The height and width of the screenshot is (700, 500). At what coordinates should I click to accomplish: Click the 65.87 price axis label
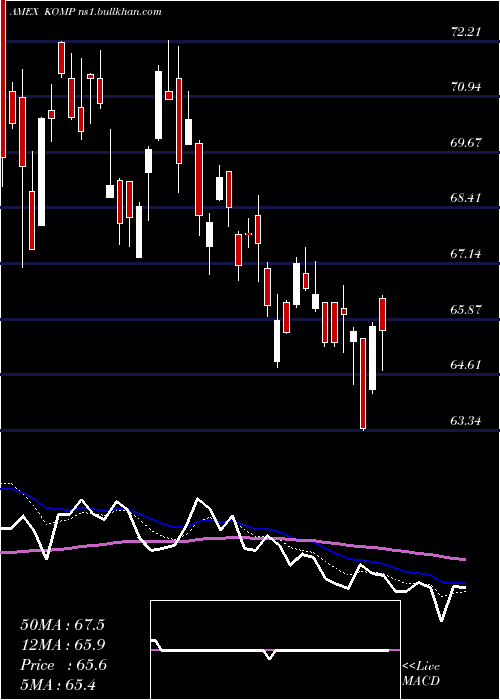click(466, 310)
